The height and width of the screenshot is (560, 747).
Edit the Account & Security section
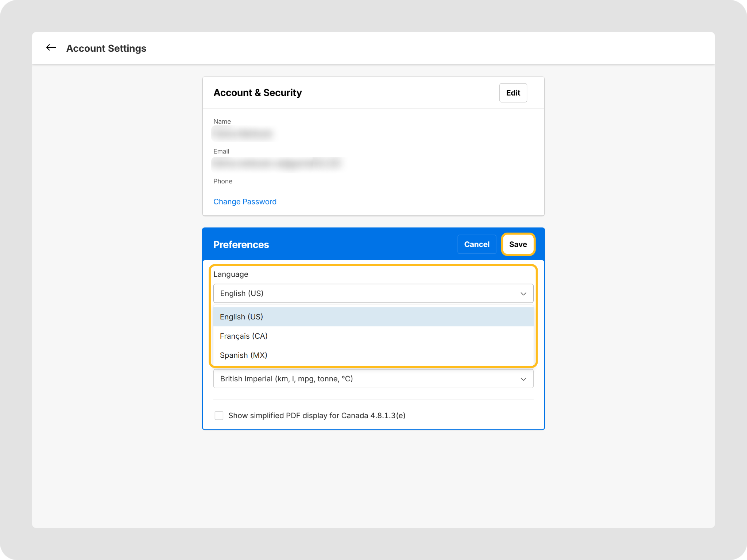tap(513, 93)
